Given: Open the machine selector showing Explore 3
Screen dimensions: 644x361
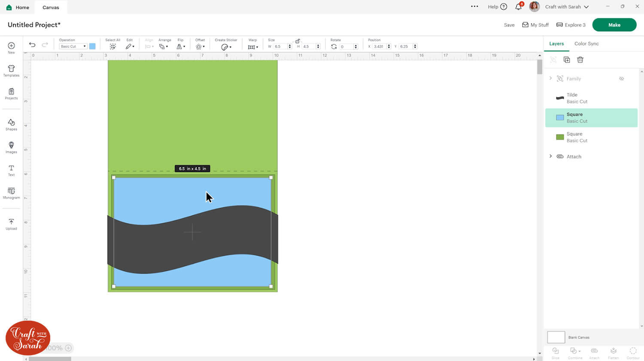Looking at the screenshot, I should [571, 25].
